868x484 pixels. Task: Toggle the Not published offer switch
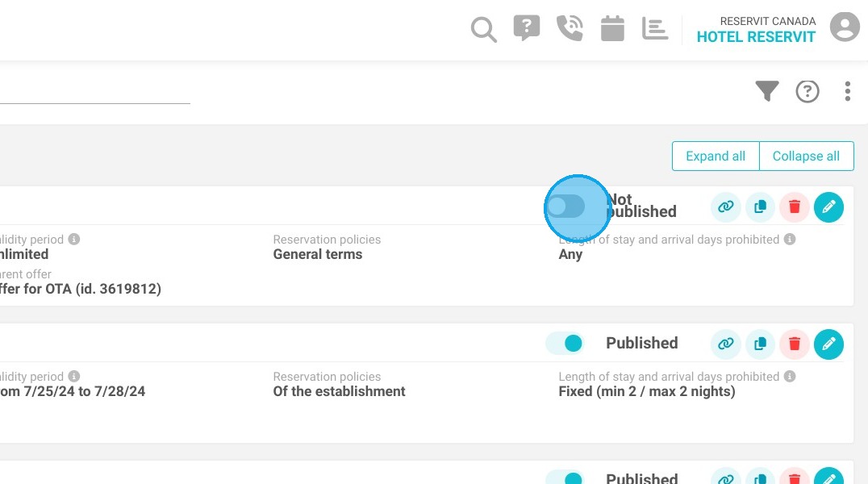click(565, 207)
